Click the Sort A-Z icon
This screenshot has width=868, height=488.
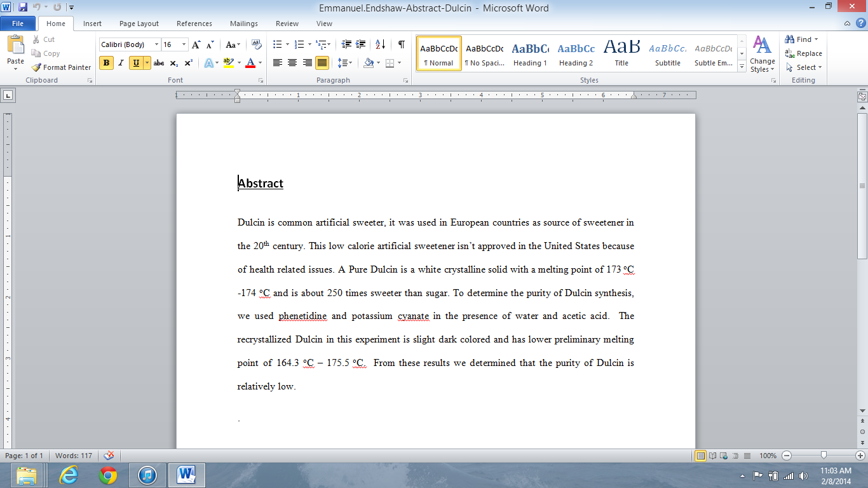click(x=381, y=44)
